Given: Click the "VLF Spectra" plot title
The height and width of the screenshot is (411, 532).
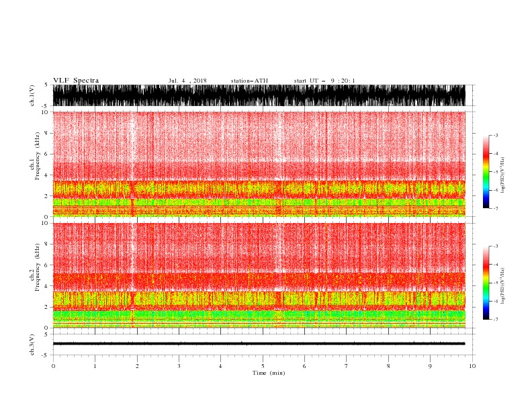Looking at the screenshot, I should [x=76, y=81].
